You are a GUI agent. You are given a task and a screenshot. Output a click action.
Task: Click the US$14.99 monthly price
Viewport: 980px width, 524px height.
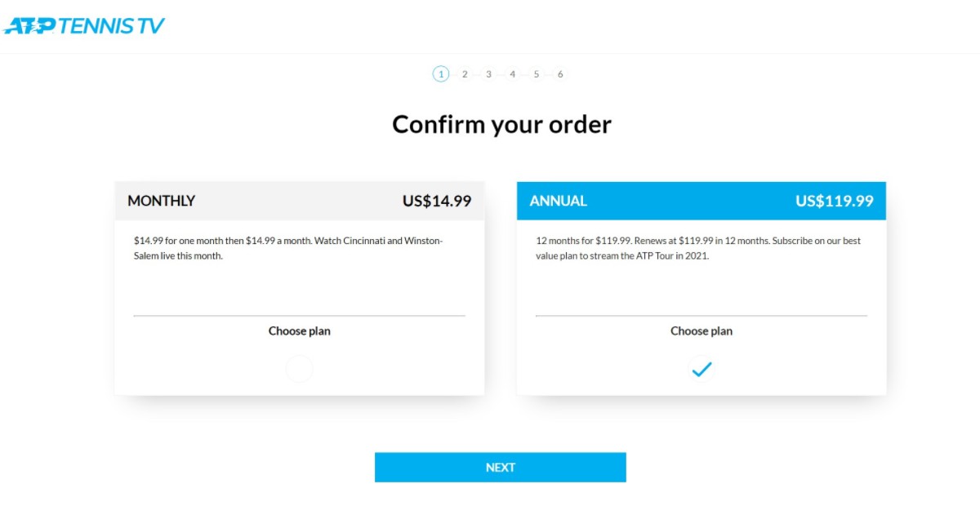tap(437, 201)
